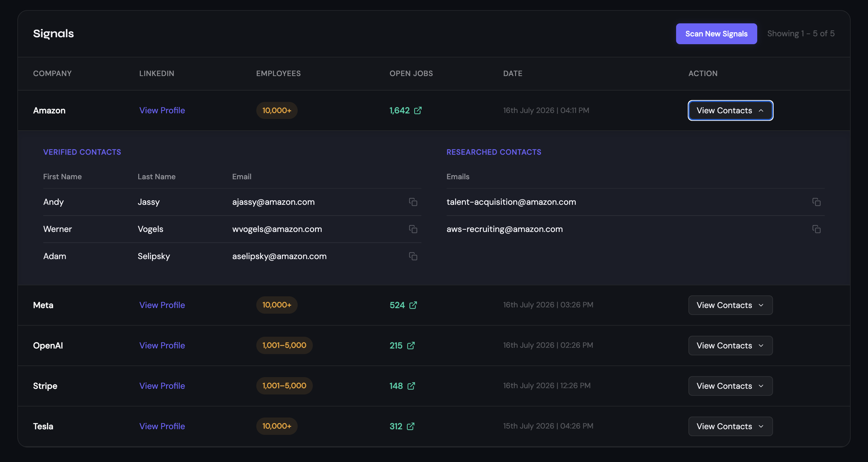The height and width of the screenshot is (462, 868).
Task: Click the aselipsky@amazon.com email text
Action: (x=279, y=256)
